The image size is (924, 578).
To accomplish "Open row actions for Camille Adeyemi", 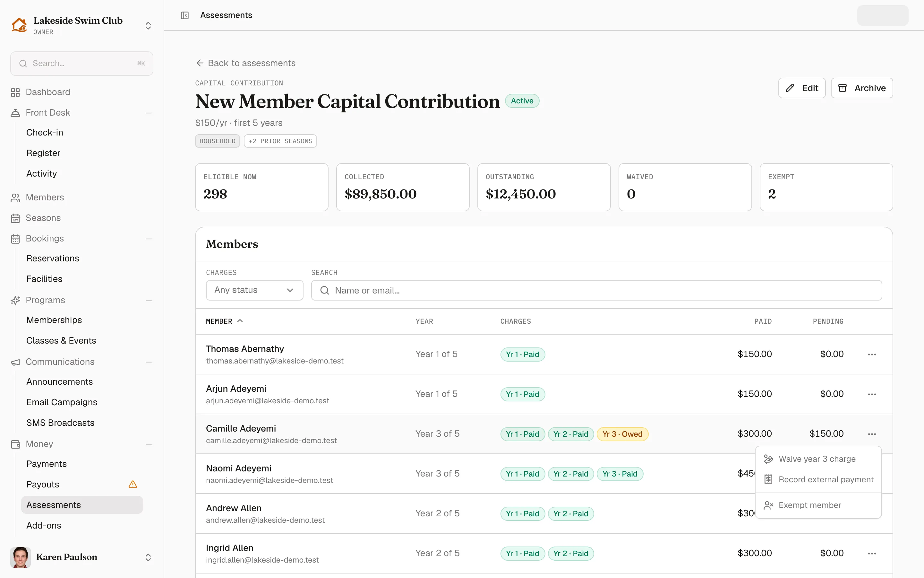I will [872, 434].
